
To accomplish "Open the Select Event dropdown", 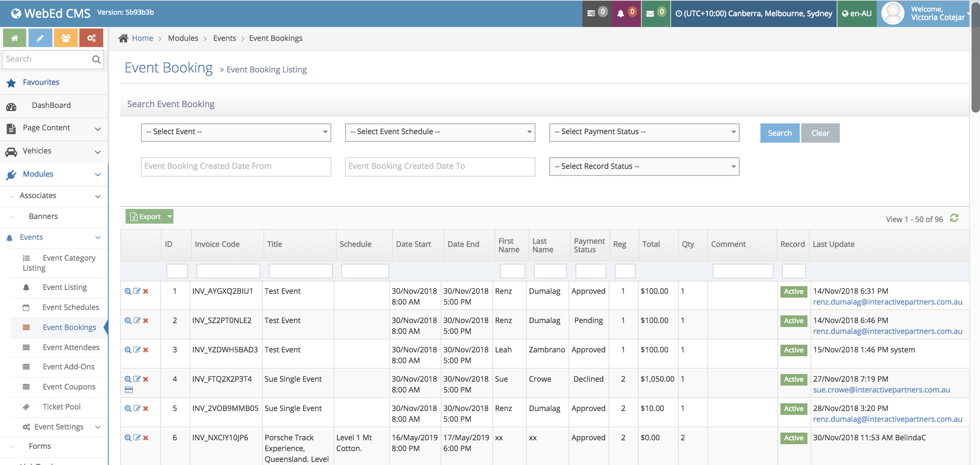I will tap(235, 132).
